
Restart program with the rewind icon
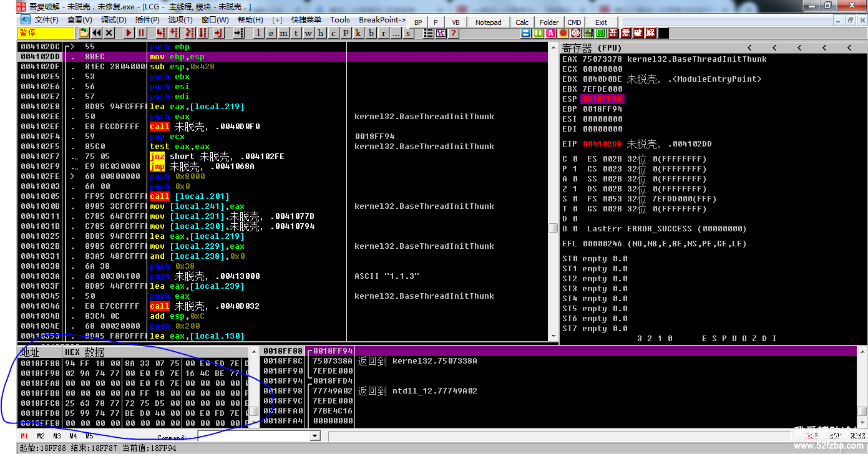96,33
